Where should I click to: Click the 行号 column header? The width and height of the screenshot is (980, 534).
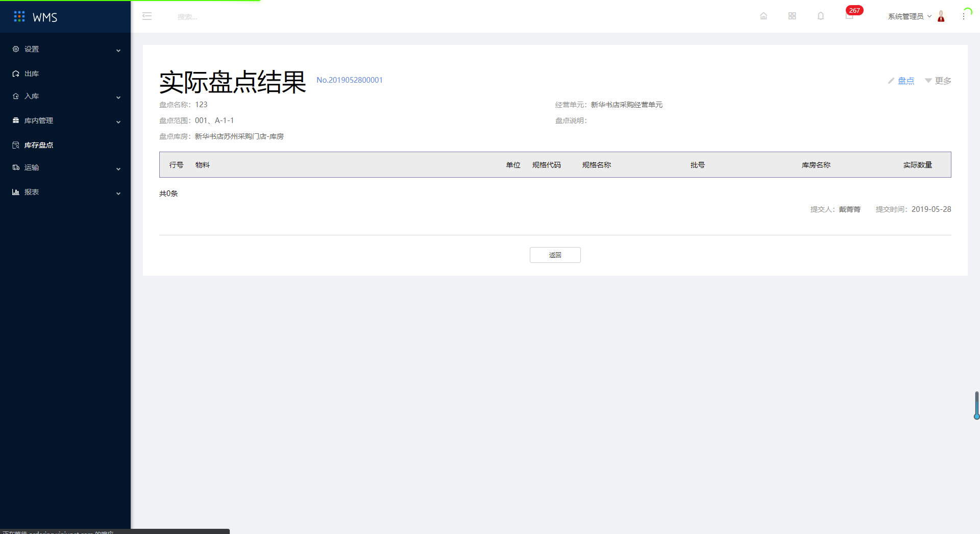(x=176, y=165)
